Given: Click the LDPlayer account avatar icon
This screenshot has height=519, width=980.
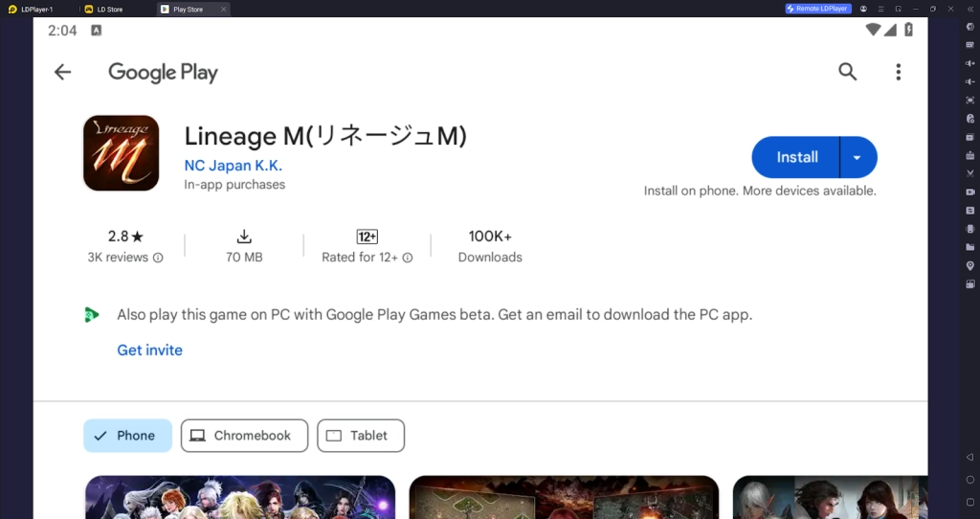Looking at the screenshot, I should pos(863,9).
